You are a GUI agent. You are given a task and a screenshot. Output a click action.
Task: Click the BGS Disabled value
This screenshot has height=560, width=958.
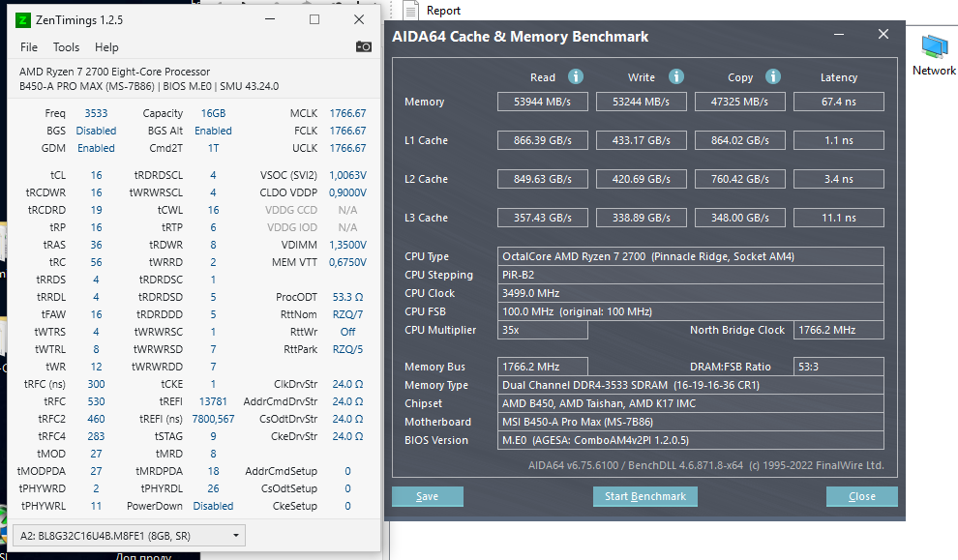pyautogui.click(x=96, y=131)
